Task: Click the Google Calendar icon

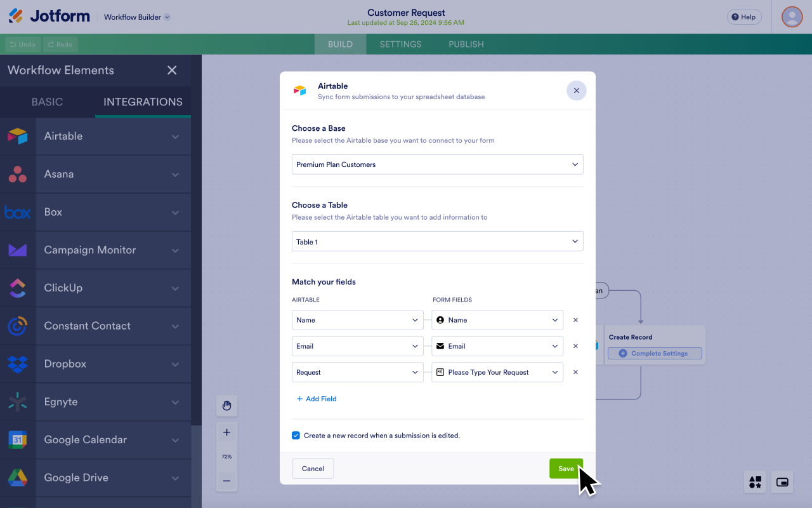Action: click(18, 439)
